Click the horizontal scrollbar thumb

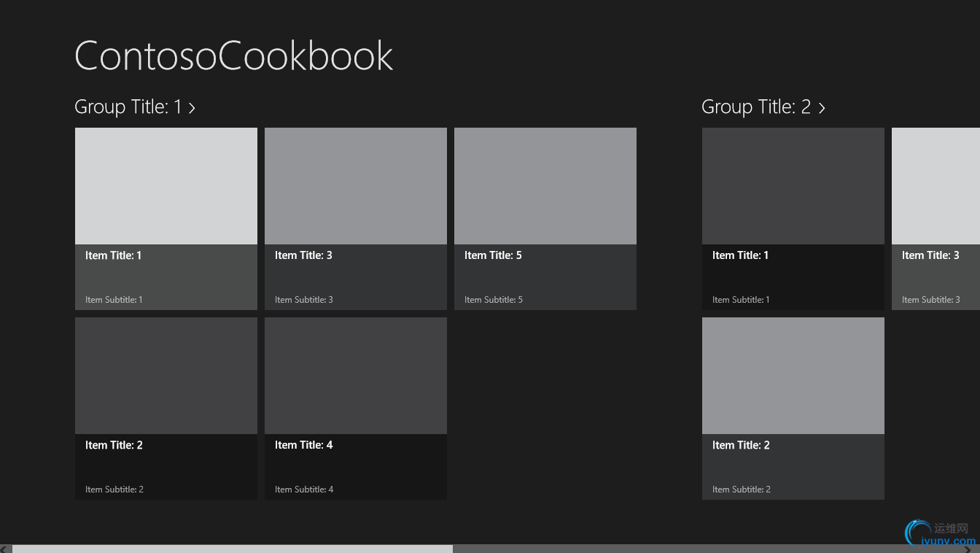[232, 549]
